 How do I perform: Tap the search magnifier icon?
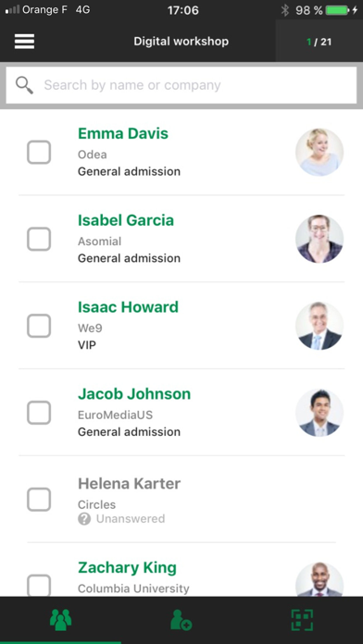(x=24, y=85)
